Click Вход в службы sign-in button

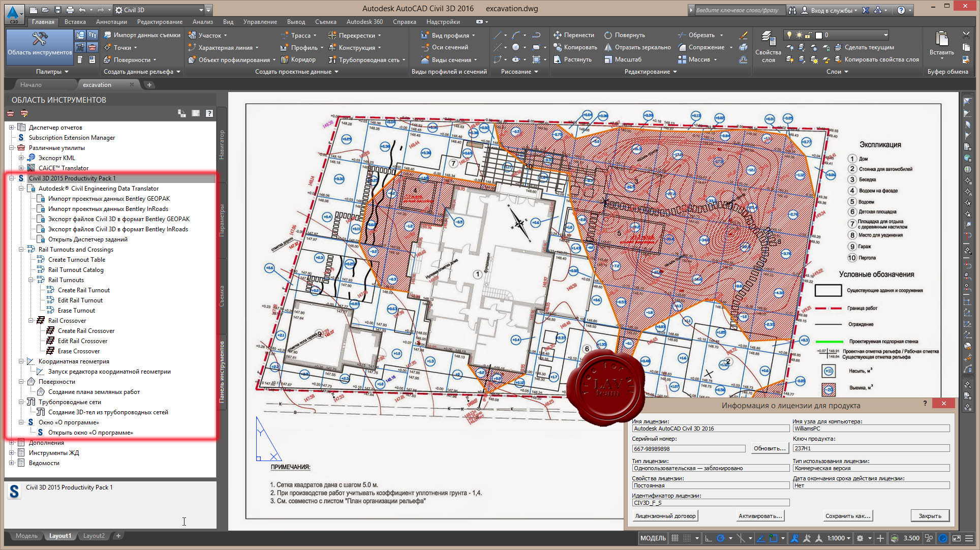[829, 10]
